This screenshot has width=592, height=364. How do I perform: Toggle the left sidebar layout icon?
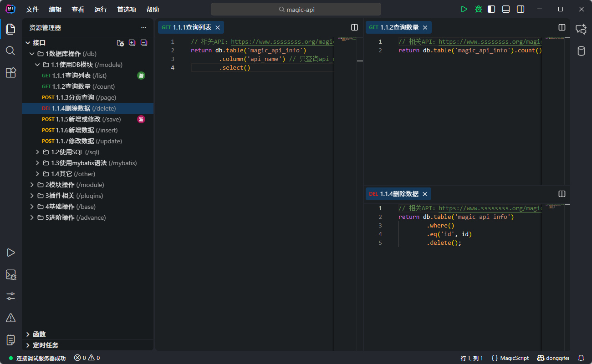491,9
